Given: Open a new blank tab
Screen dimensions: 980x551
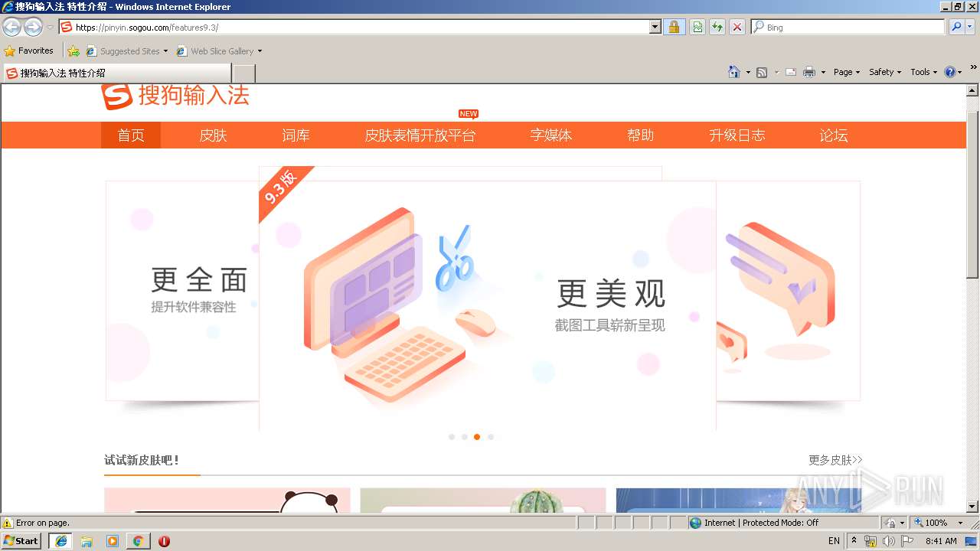Looking at the screenshot, I should (243, 73).
